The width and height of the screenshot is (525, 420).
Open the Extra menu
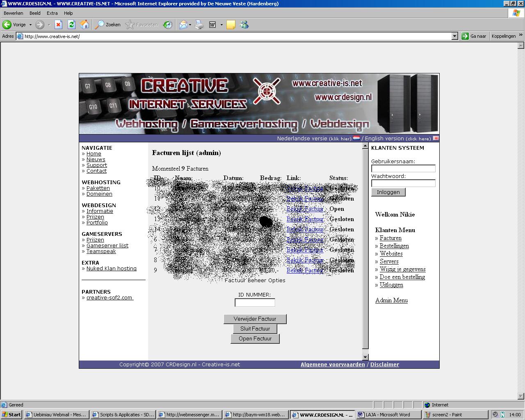[x=52, y=13]
